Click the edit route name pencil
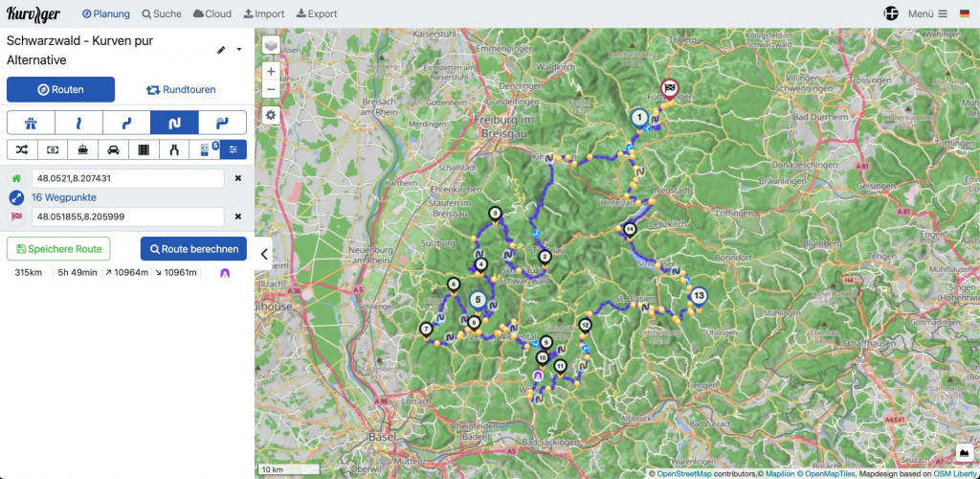This screenshot has height=479, width=980. click(222, 50)
